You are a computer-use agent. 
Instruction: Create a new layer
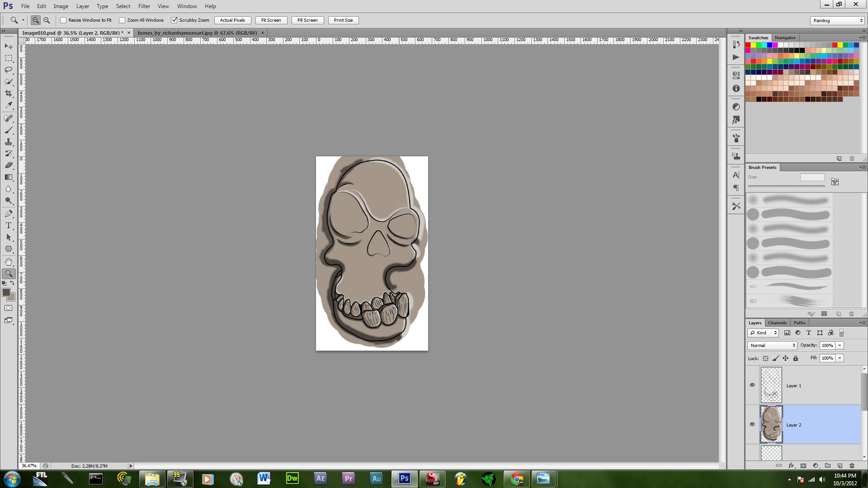(x=840, y=465)
